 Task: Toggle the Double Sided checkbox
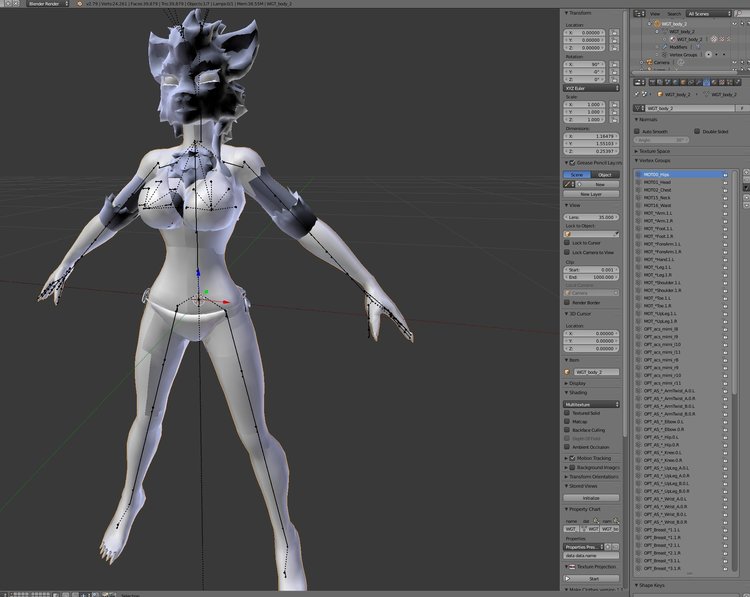coord(697,131)
